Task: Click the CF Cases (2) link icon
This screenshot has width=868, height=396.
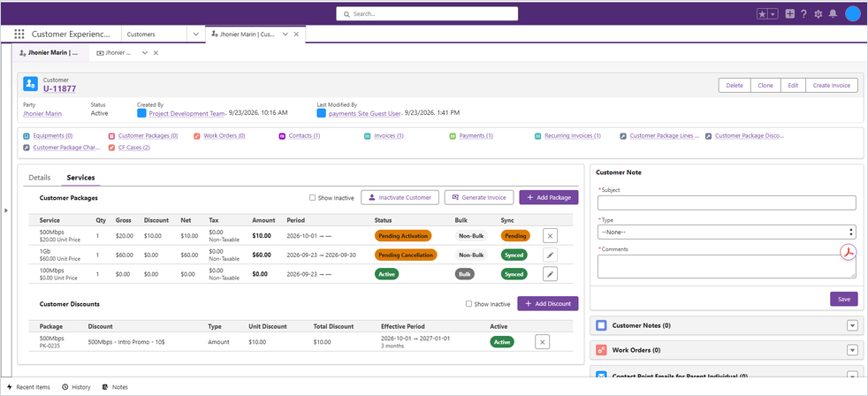Action: click(112, 148)
